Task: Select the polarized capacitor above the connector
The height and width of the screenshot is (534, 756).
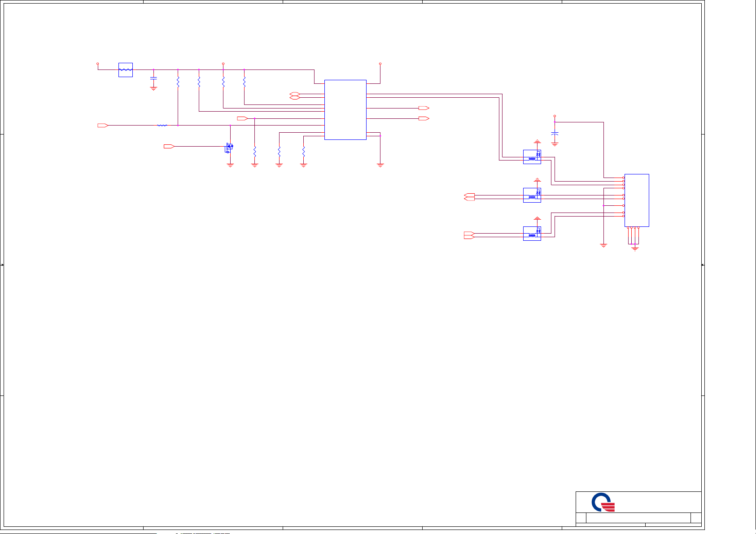Action: point(555,134)
